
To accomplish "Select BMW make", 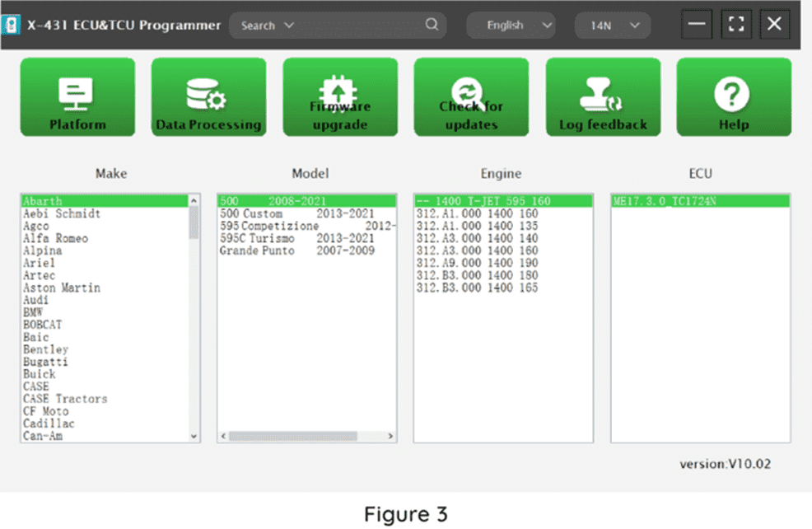I will [x=105, y=312].
